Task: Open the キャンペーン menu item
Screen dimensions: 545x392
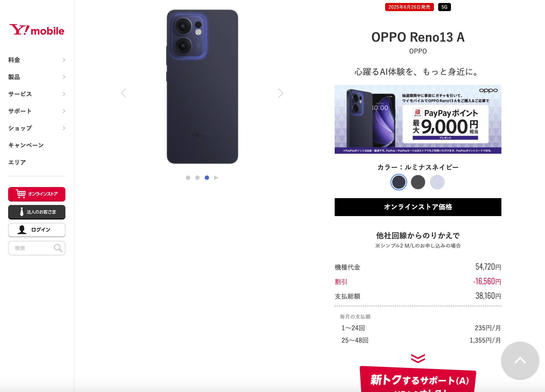Action: [x=26, y=145]
